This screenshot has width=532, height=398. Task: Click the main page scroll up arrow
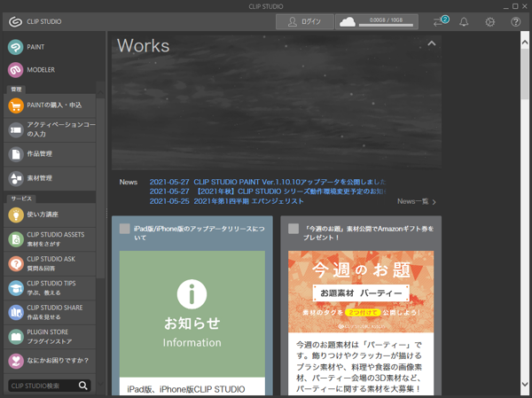coord(525,43)
